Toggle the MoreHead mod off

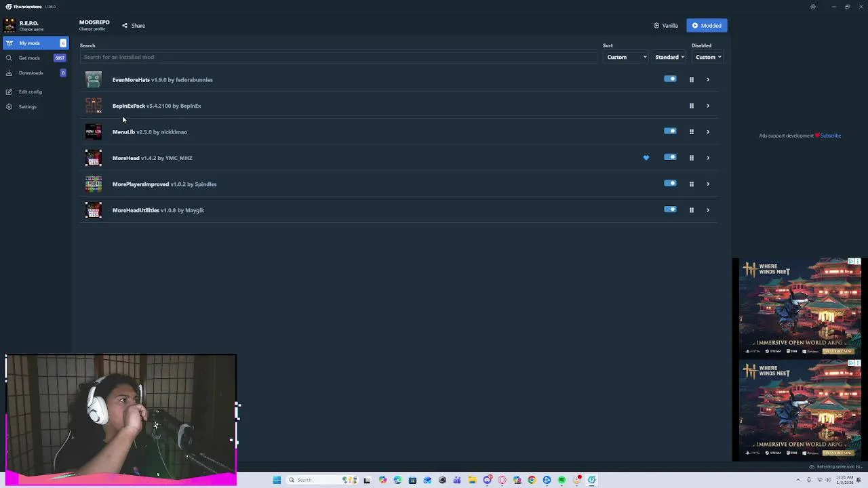click(x=670, y=157)
